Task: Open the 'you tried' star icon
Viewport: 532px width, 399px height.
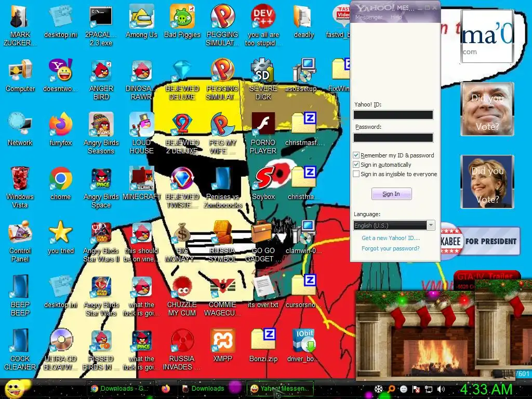Action: (61, 237)
